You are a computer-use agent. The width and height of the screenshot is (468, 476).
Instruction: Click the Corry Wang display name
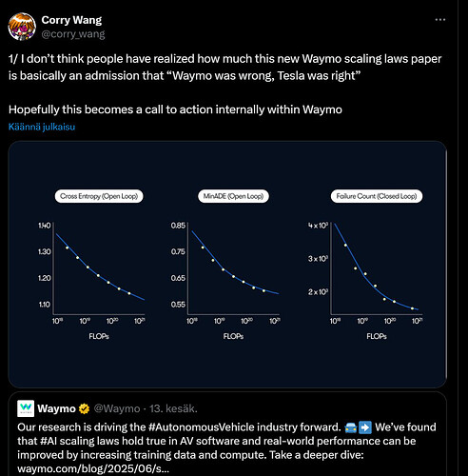tap(71, 20)
